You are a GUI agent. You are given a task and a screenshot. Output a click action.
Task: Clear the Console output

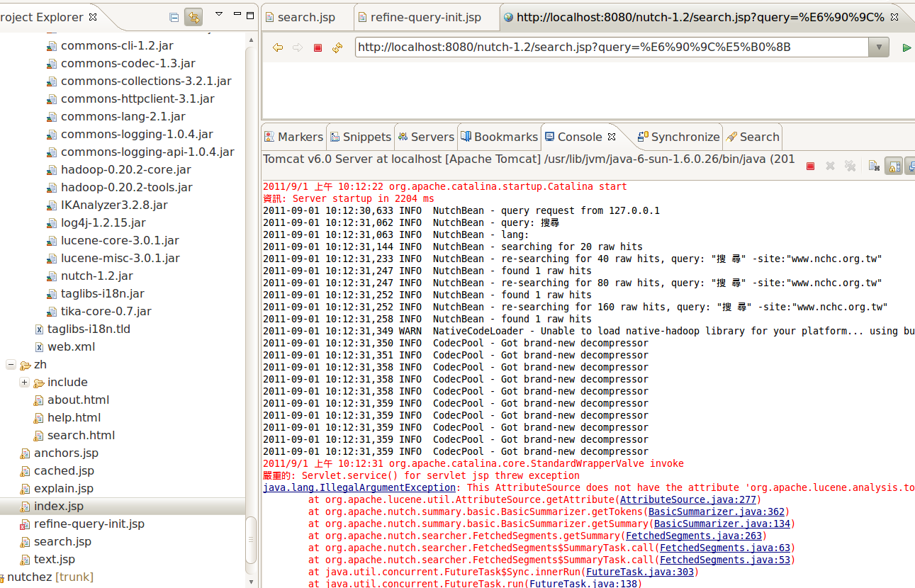point(875,166)
